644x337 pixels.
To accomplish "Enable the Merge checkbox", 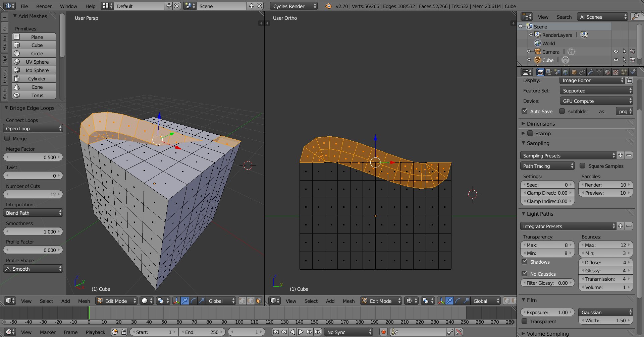I will coord(7,139).
